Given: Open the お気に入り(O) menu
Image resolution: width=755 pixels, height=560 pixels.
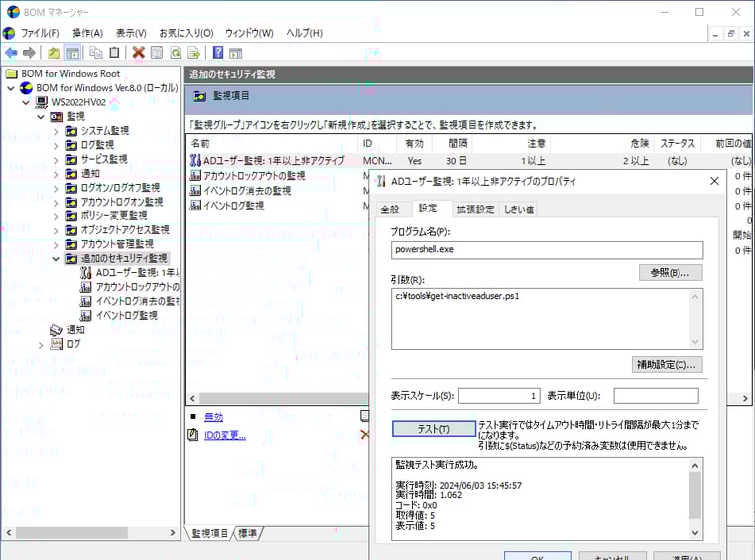Looking at the screenshot, I should pos(186,33).
